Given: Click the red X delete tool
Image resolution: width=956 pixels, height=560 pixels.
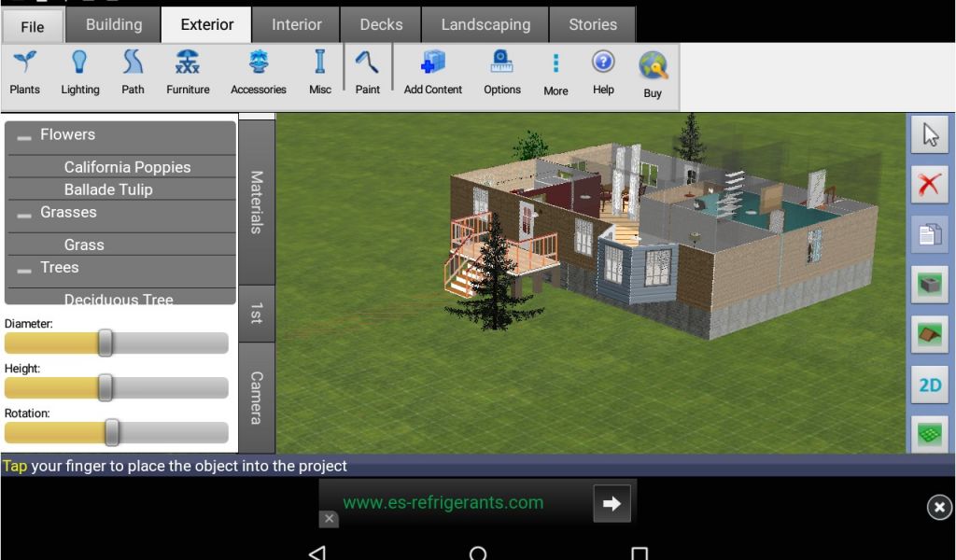Looking at the screenshot, I should coord(930,185).
